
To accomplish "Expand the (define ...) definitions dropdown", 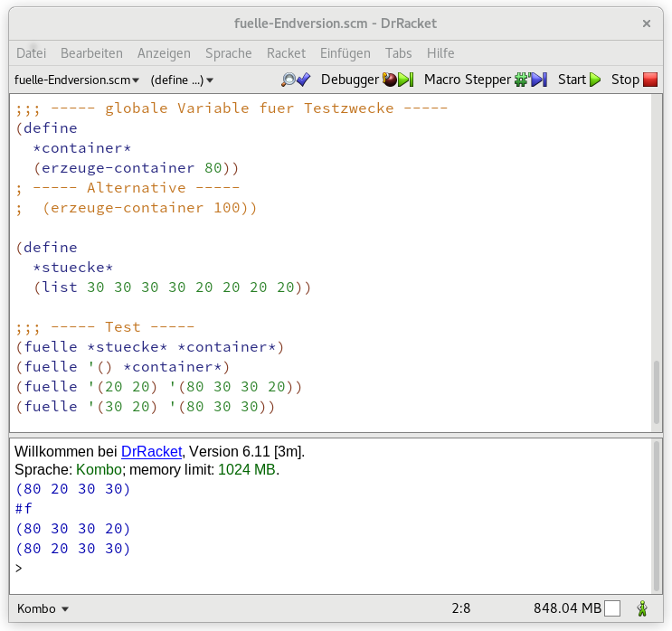I will point(182,80).
